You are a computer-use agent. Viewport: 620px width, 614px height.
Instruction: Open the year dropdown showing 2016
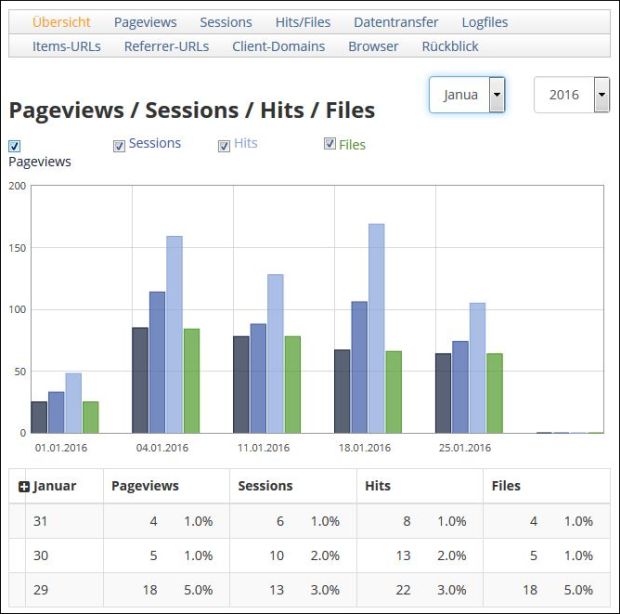pyautogui.click(x=571, y=95)
